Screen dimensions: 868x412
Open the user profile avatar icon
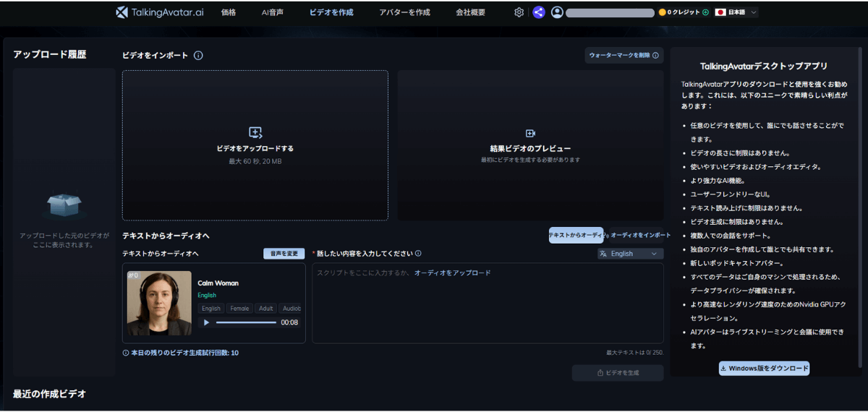click(x=557, y=12)
